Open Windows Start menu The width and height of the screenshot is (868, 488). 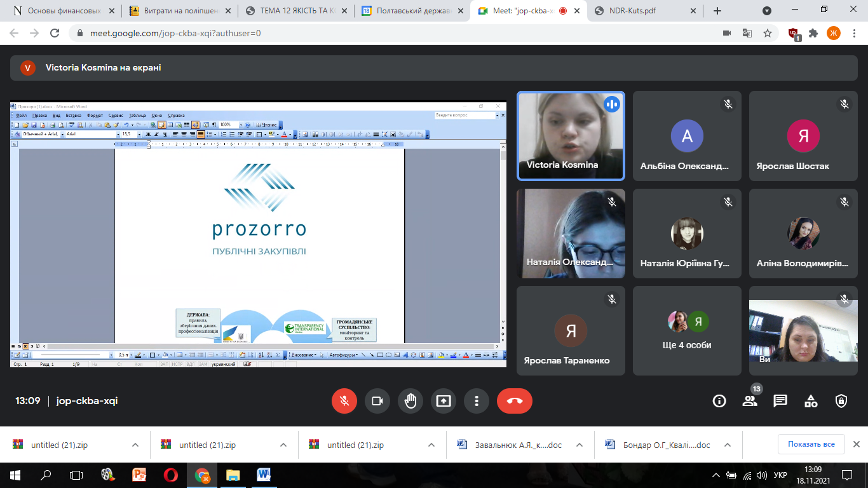14,475
